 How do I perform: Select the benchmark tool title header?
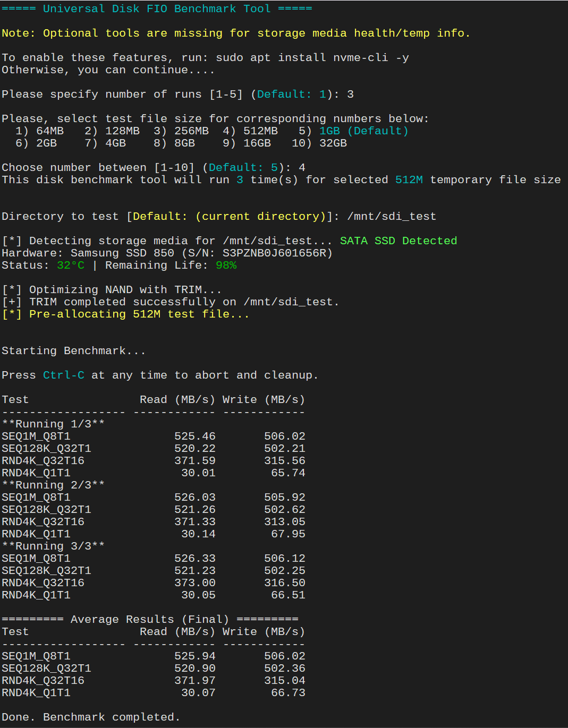pyautogui.click(x=156, y=8)
